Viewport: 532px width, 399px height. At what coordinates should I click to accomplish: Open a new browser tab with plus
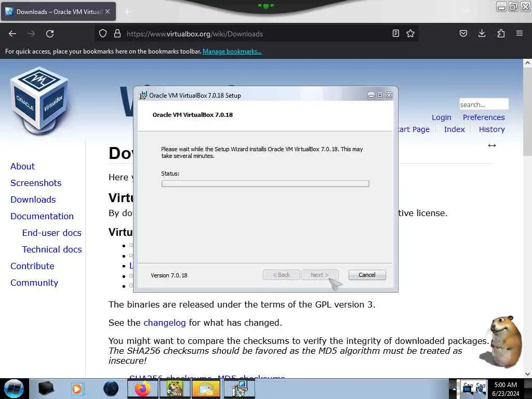pos(127,11)
